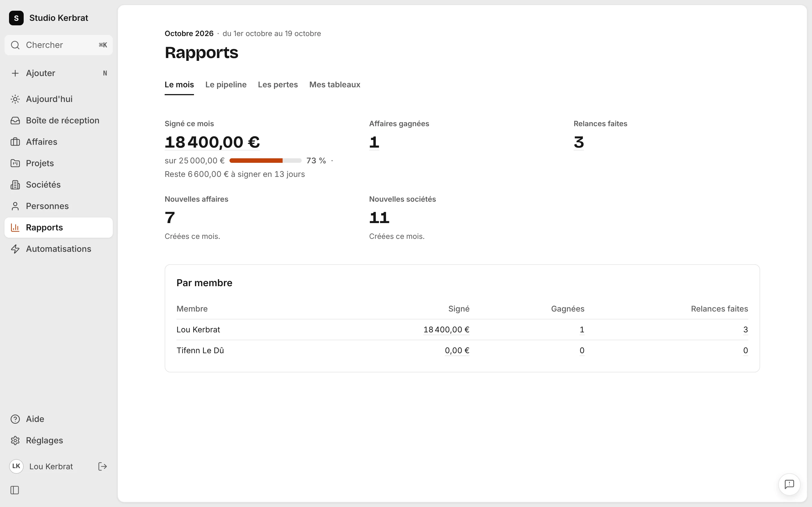
Task: Open the Boîte de réception inbox icon
Action: click(15, 120)
